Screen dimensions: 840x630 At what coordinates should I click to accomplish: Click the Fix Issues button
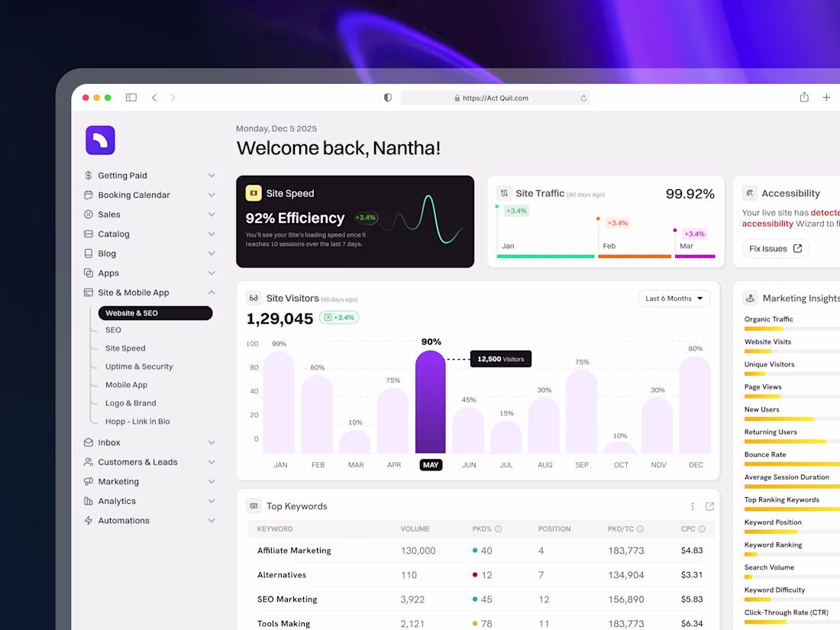pyautogui.click(x=775, y=249)
